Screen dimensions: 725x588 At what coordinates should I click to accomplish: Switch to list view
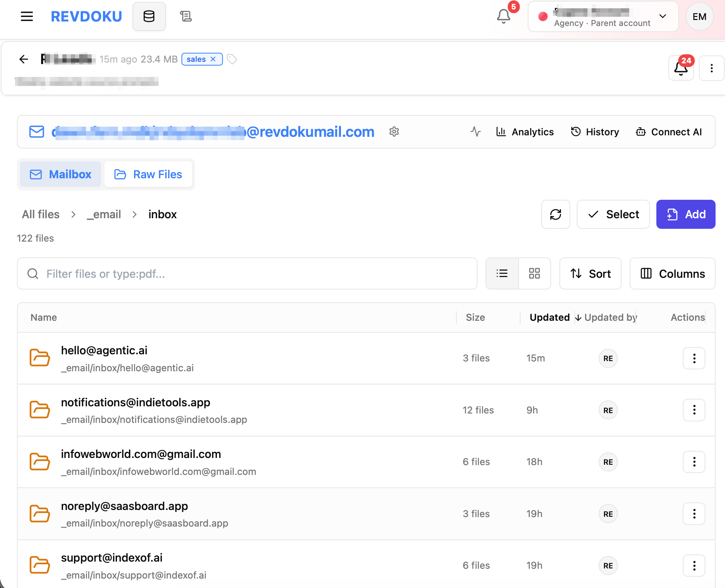pos(502,274)
